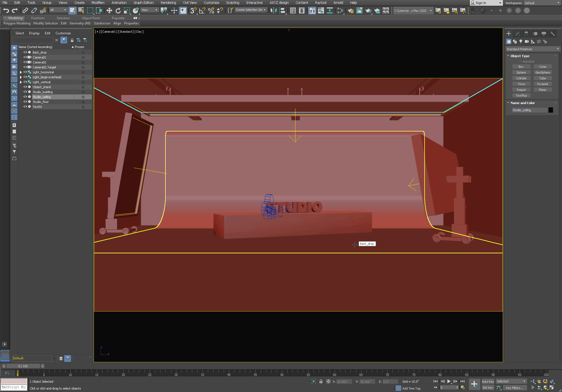Viewport: 562px width, 392px height.
Task: Select the Rotate transform tool
Action: pos(118,10)
